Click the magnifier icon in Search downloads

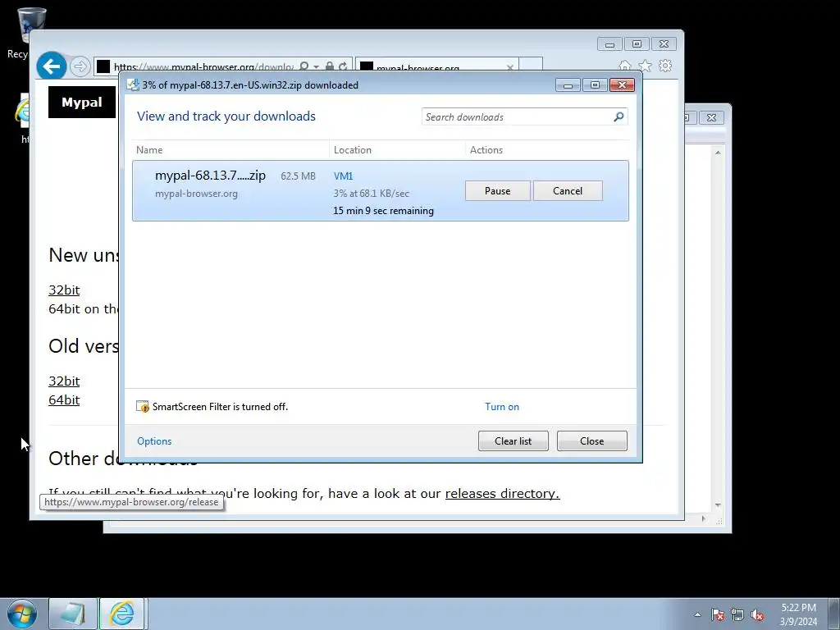tap(619, 116)
